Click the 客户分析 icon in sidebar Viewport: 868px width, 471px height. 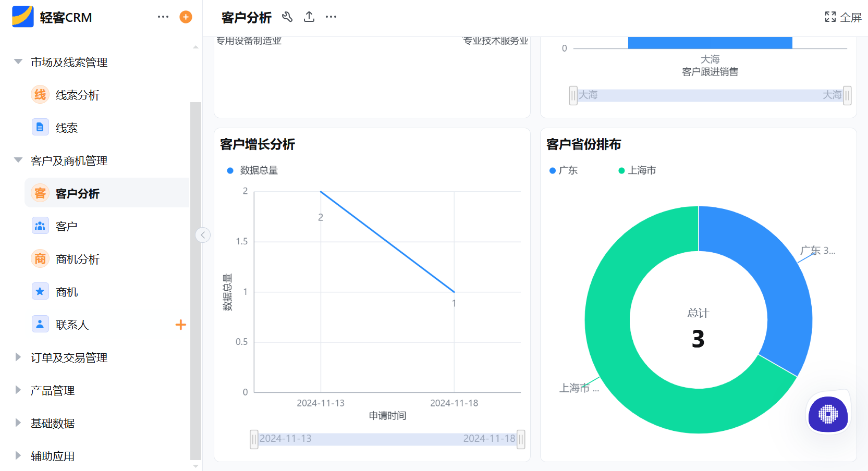click(40, 193)
